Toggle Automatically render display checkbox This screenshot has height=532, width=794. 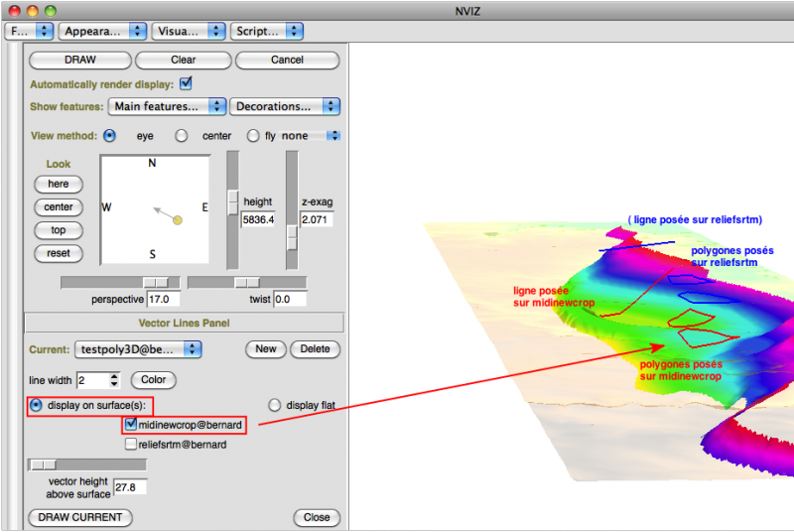(x=186, y=83)
